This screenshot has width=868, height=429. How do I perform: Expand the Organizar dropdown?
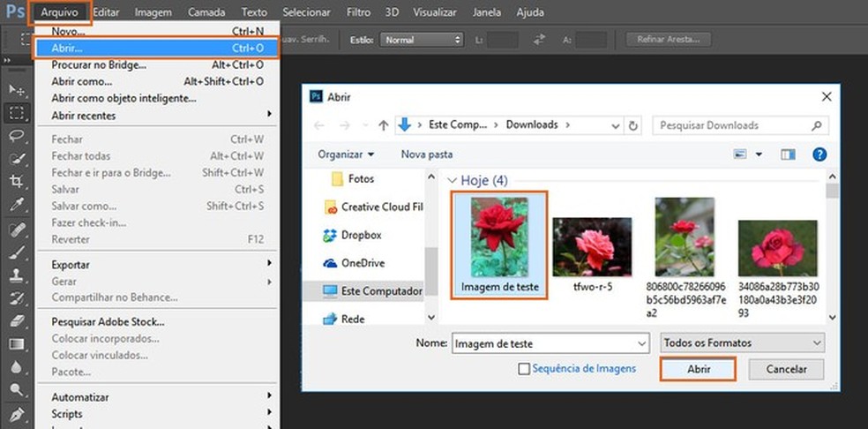(x=346, y=154)
